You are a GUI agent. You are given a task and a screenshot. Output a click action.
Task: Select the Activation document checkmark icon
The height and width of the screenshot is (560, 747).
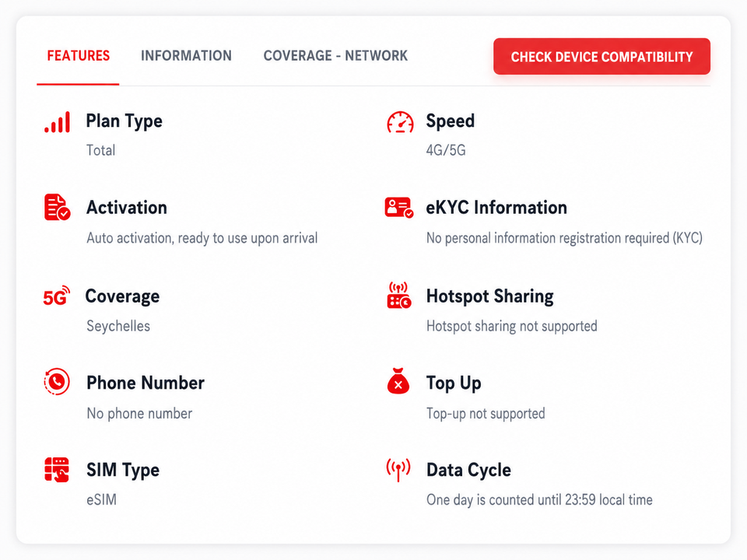click(57, 207)
